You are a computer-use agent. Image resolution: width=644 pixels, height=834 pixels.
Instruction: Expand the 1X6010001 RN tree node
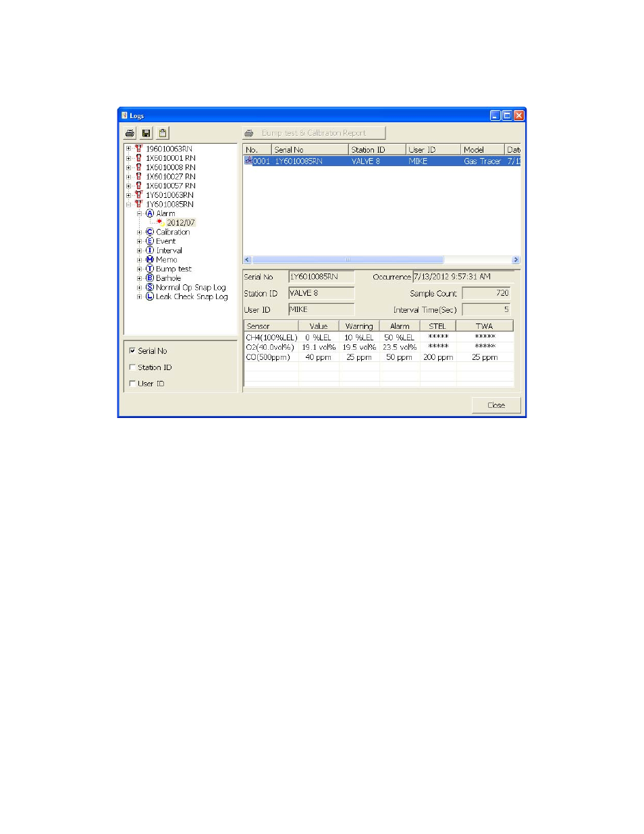(x=128, y=158)
